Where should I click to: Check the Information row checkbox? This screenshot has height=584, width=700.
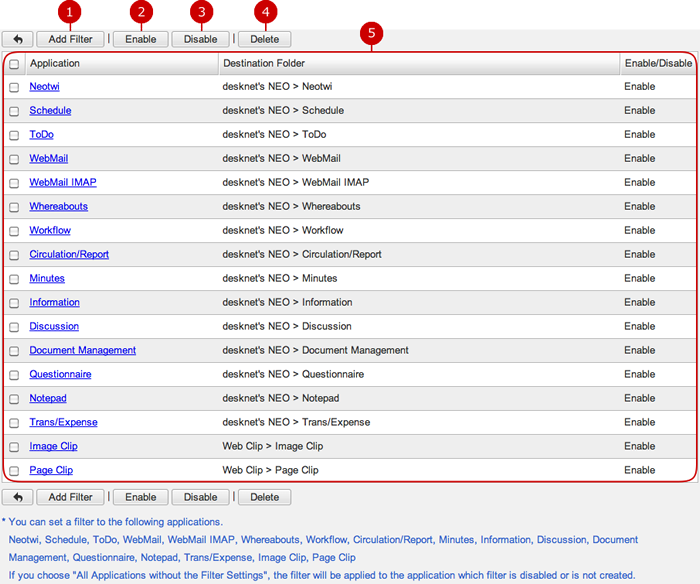(14, 303)
